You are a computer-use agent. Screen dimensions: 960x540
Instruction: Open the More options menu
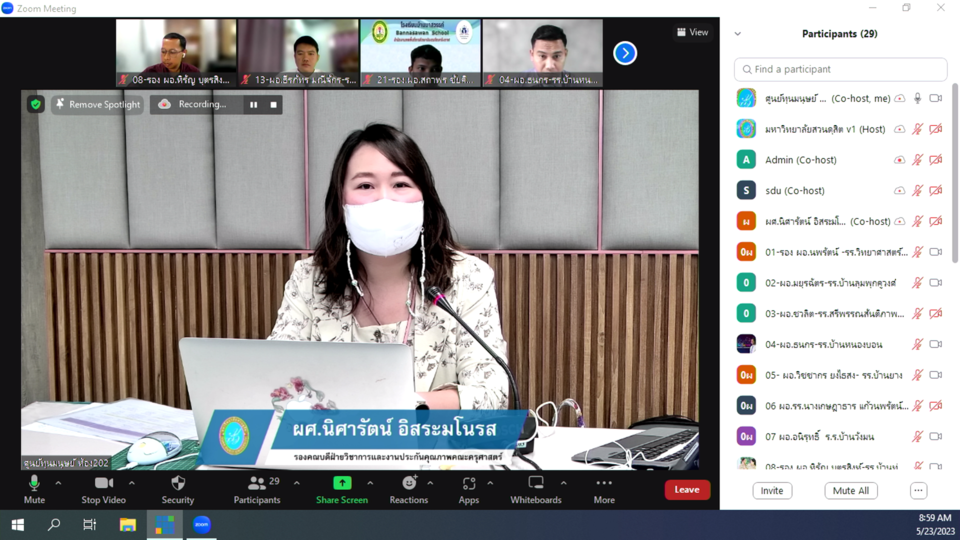[x=604, y=490]
